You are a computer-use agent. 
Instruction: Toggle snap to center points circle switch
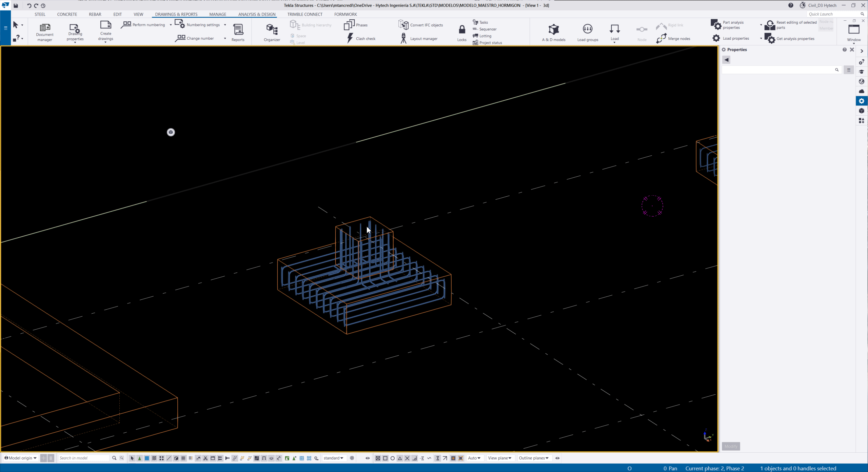393,458
